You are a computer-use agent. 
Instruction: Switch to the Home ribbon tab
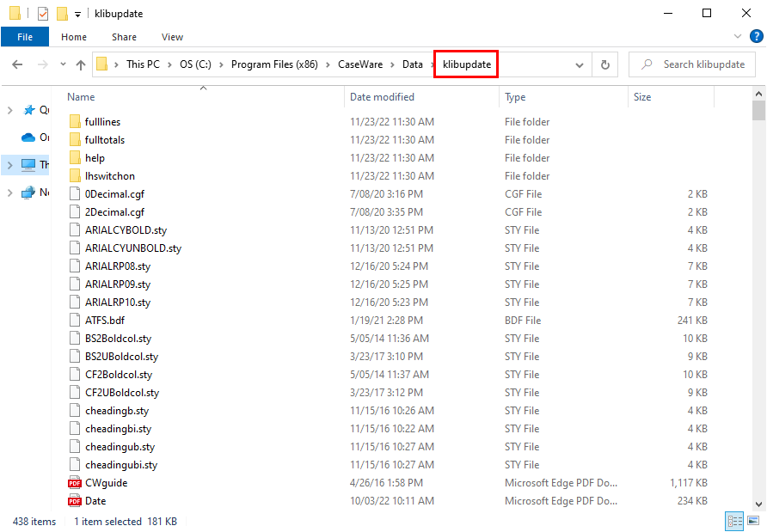pos(74,37)
